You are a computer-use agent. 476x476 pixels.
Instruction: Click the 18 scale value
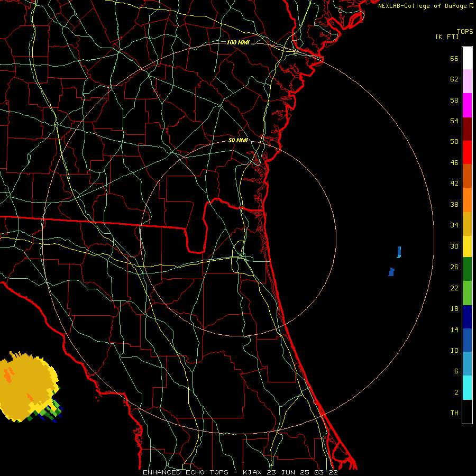[x=454, y=309]
